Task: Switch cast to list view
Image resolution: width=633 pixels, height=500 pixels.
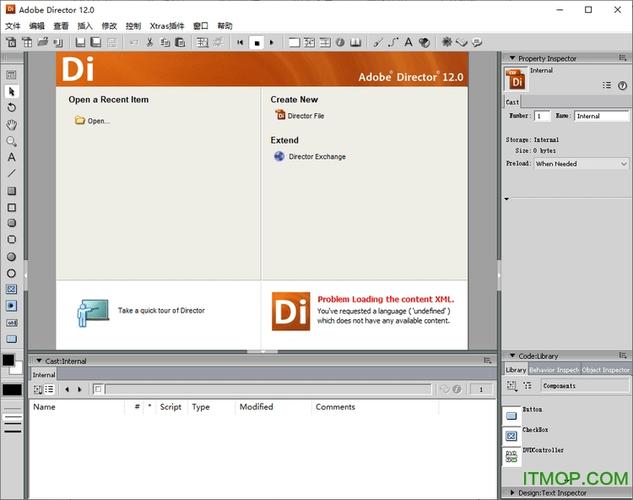Action: tap(49, 389)
